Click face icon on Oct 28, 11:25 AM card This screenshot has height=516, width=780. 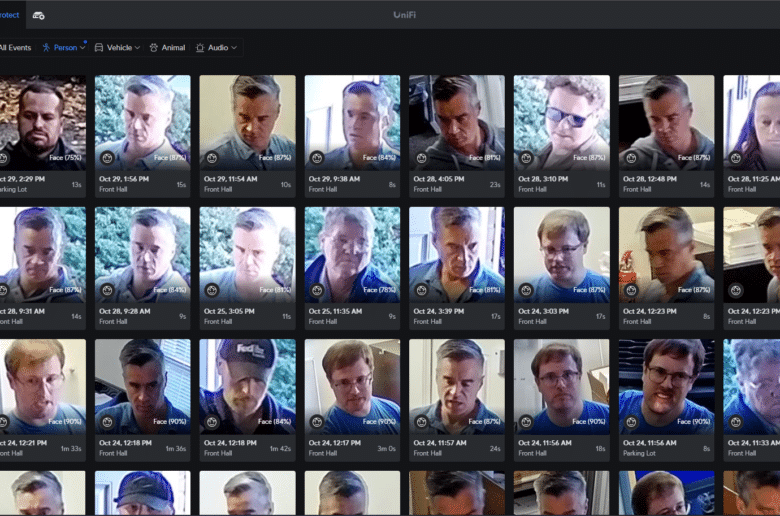point(736,158)
